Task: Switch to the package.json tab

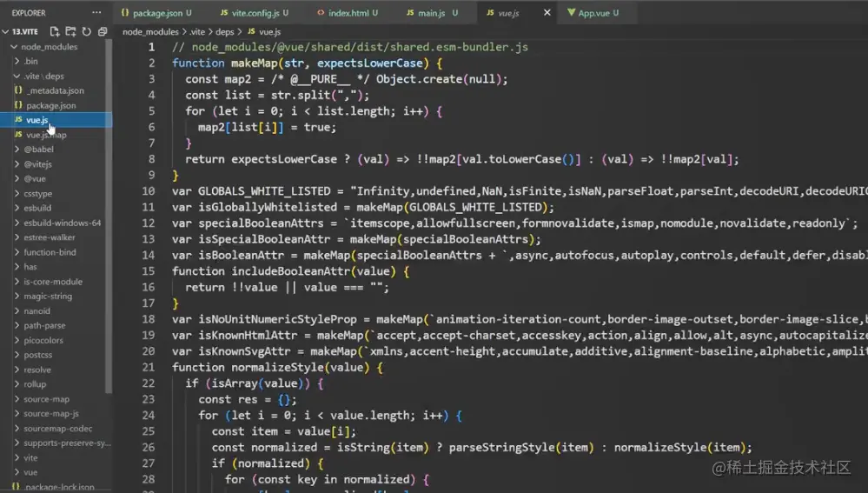Action: (x=156, y=13)
